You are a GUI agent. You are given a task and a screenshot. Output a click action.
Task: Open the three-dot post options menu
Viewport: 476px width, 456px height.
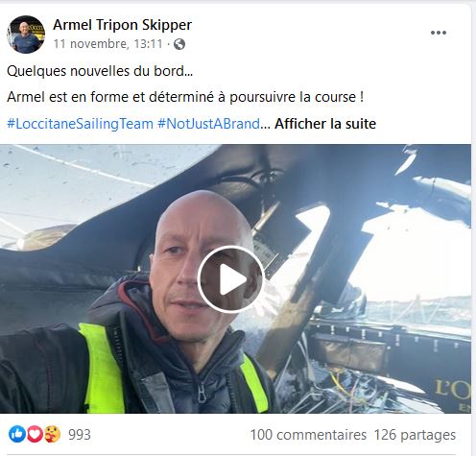point(439,33)
